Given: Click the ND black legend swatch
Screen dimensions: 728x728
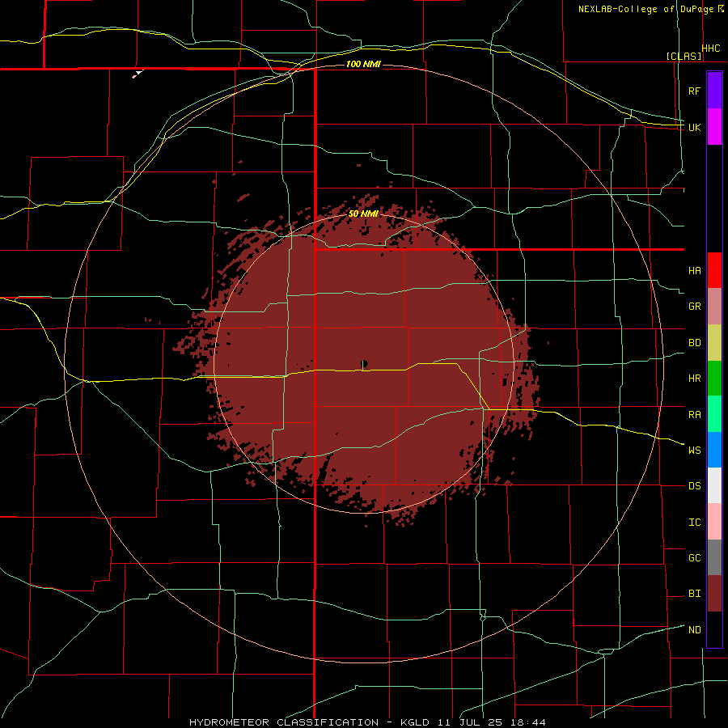Looking at the screenshot, I should [x=714, y=629].
